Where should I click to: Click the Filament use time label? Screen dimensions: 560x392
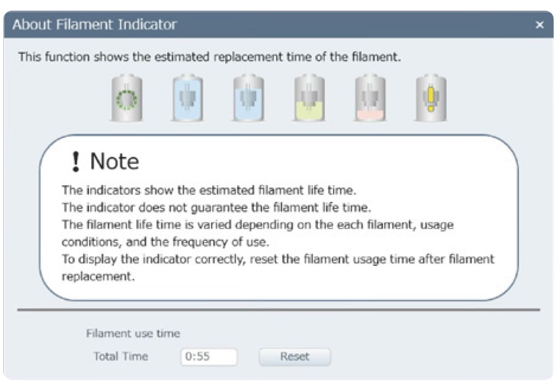point(133,333)
